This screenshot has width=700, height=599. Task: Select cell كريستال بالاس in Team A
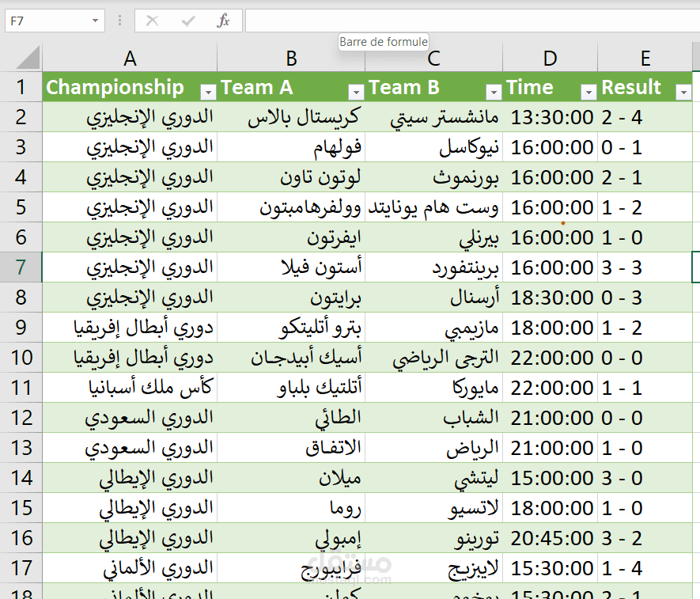(x=291, y=117)
